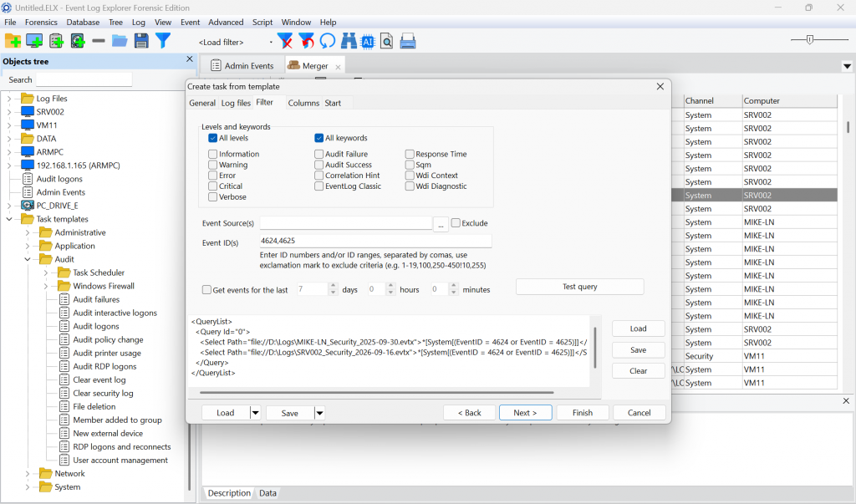Image resolution: width=856 pixels, height=504 pixels.
Task: Open User account management template
Action: tap(120, 461)
